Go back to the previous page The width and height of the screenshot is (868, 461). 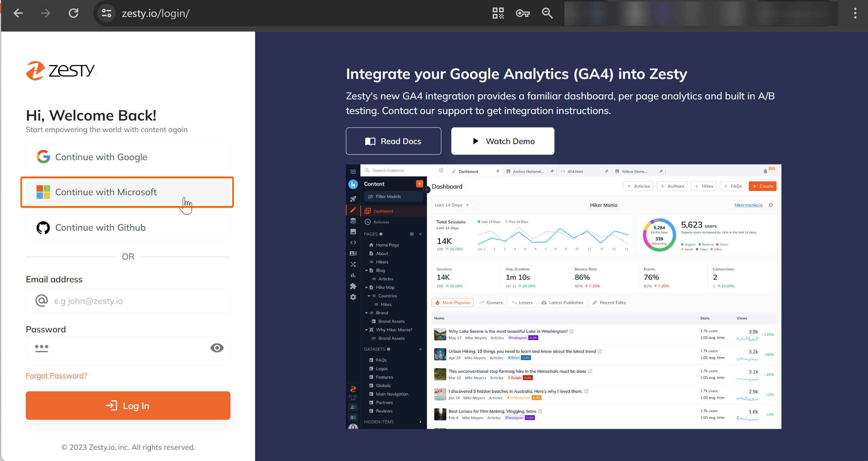18,13
